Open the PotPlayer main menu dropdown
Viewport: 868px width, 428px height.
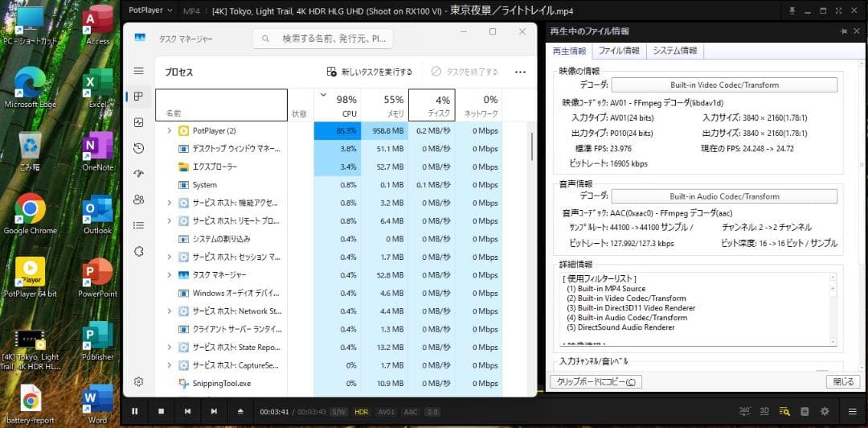coord(150,10)
